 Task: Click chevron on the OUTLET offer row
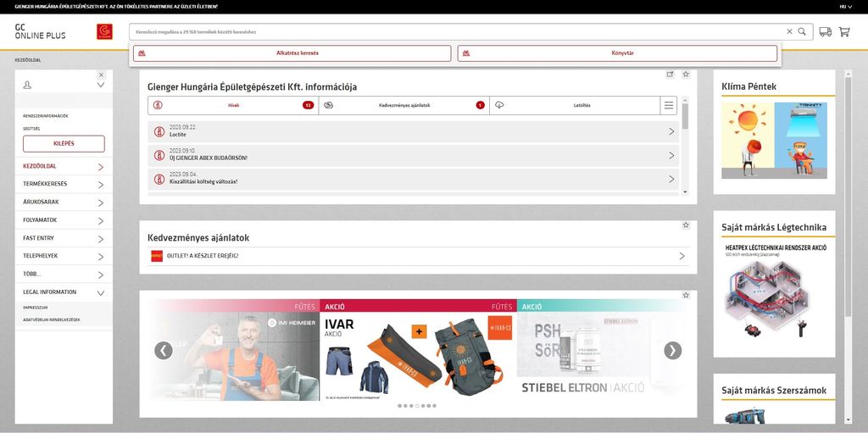tap(682, 256)
